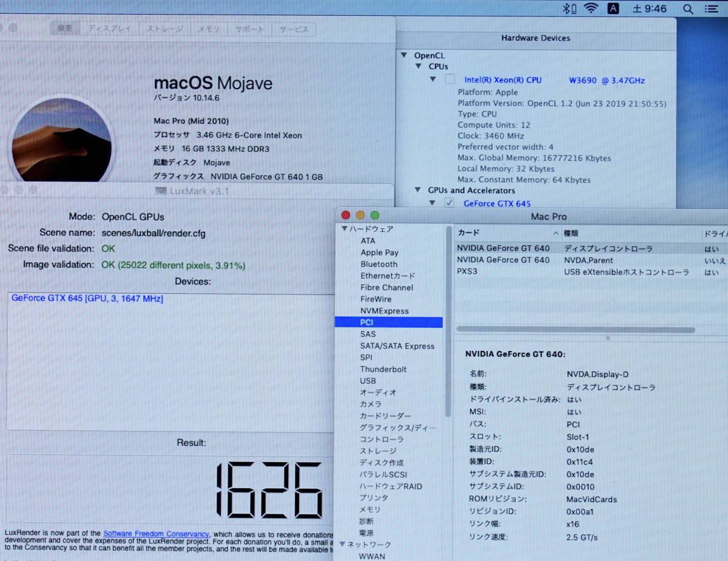Enable the Intel(R) Xeon(R) CPU checkbox
Screen dimensions: 728x561
[x=450, y=80]
